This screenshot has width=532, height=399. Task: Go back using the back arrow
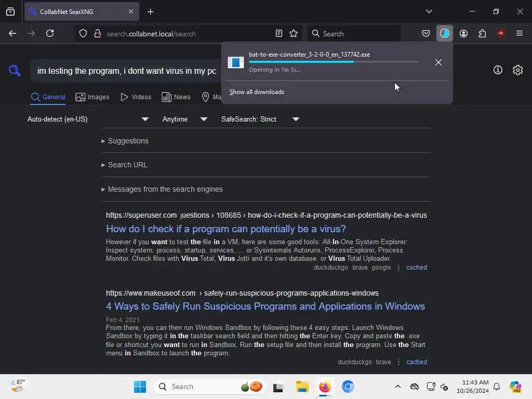(x=12, y=34)
